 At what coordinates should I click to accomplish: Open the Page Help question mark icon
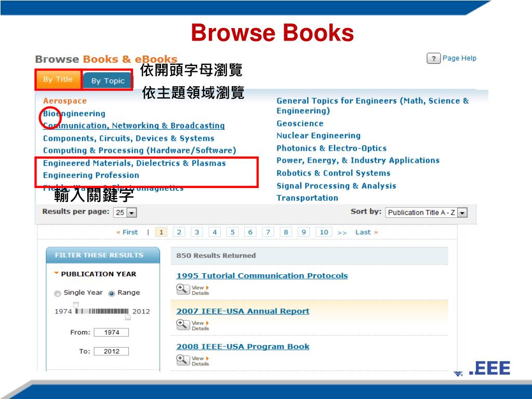[x=433, y=58]
